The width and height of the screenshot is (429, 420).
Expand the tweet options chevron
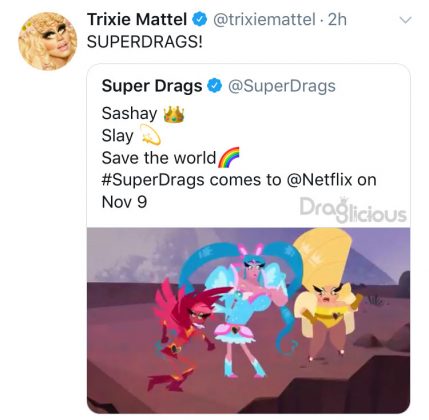point(405,20)
